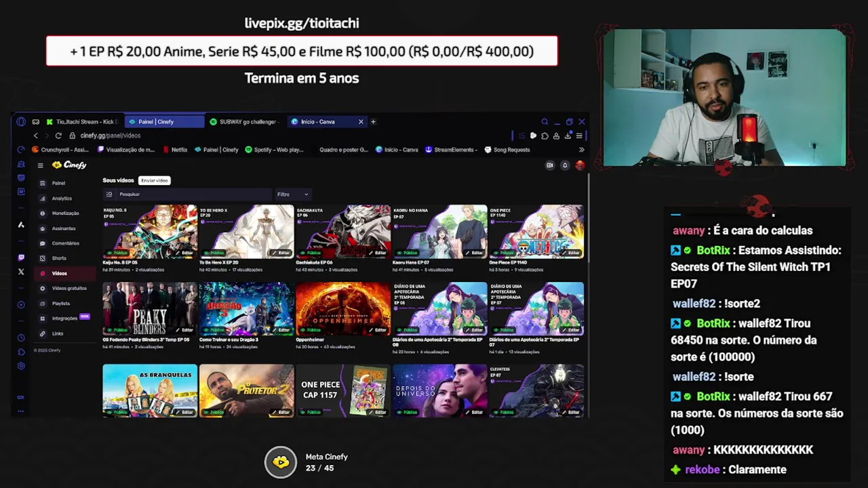Click the camera icon in Cinefy header

(550, 165)
